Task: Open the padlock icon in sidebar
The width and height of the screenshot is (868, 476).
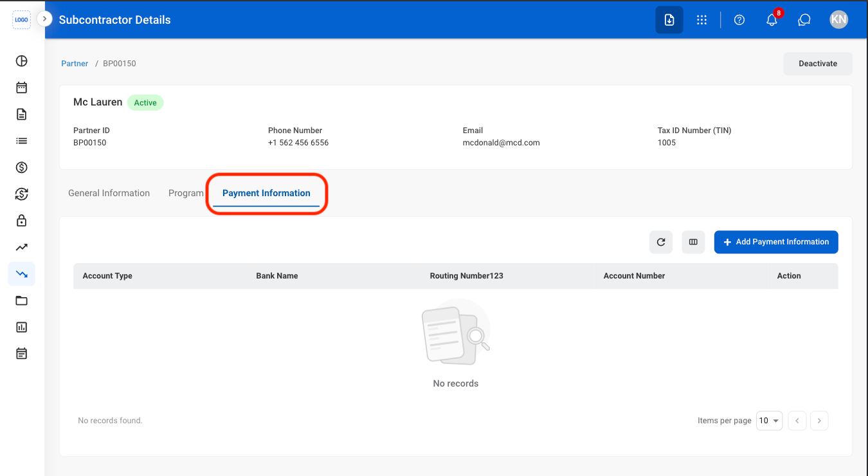Action: click(22, 221)
